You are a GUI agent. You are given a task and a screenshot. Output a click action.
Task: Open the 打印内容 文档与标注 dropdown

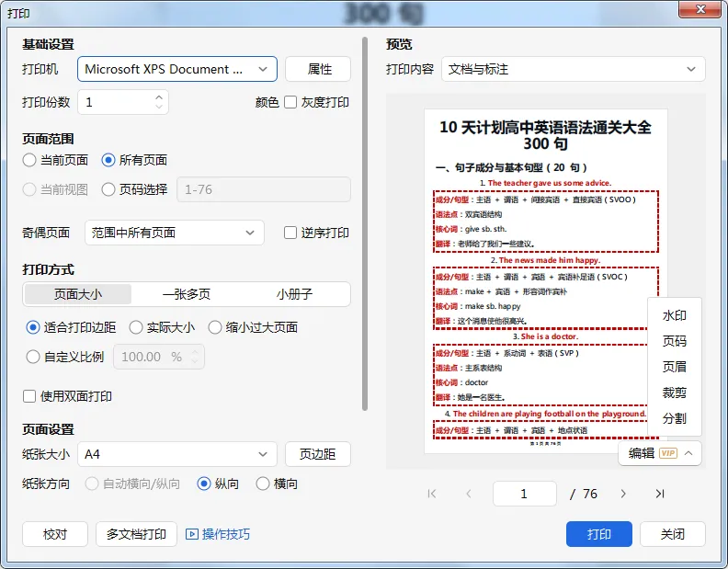pos(574,69)
